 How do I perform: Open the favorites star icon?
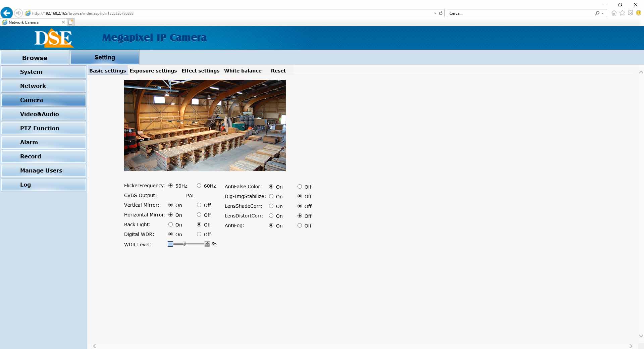click(x=622, y=13)
